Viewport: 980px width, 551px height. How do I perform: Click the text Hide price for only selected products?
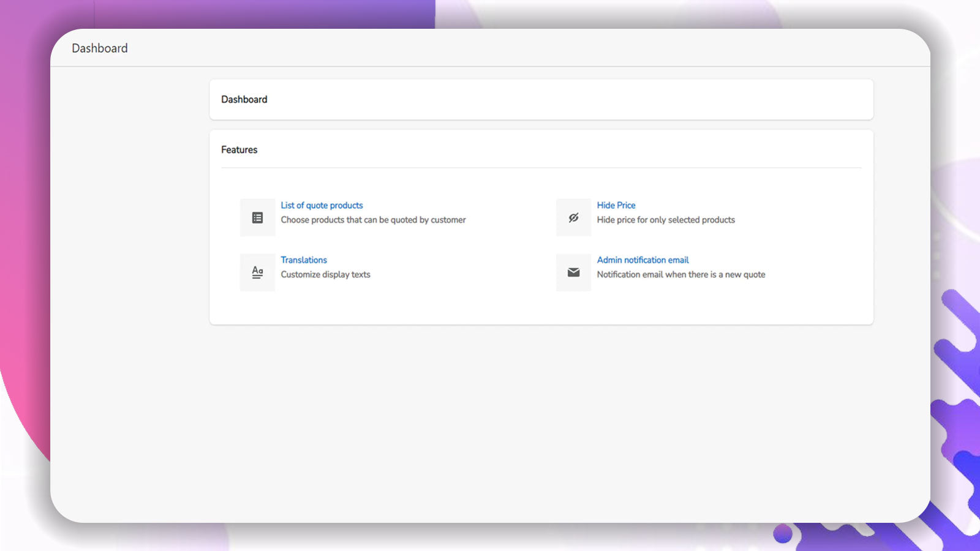666,220
